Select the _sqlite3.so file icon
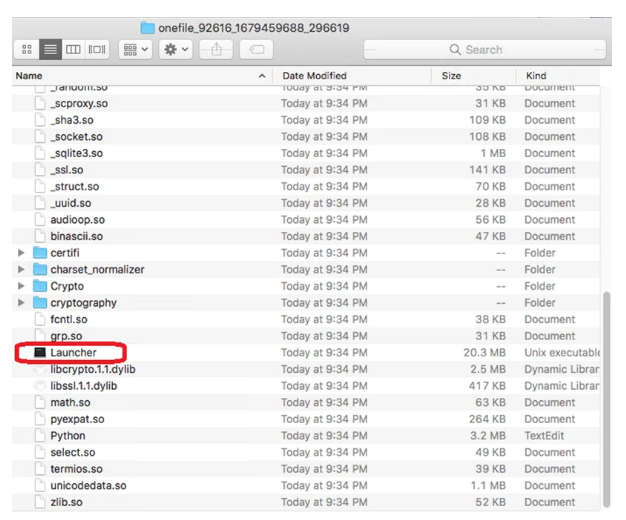Screen dimensions: 626x520 coord(40,153)
